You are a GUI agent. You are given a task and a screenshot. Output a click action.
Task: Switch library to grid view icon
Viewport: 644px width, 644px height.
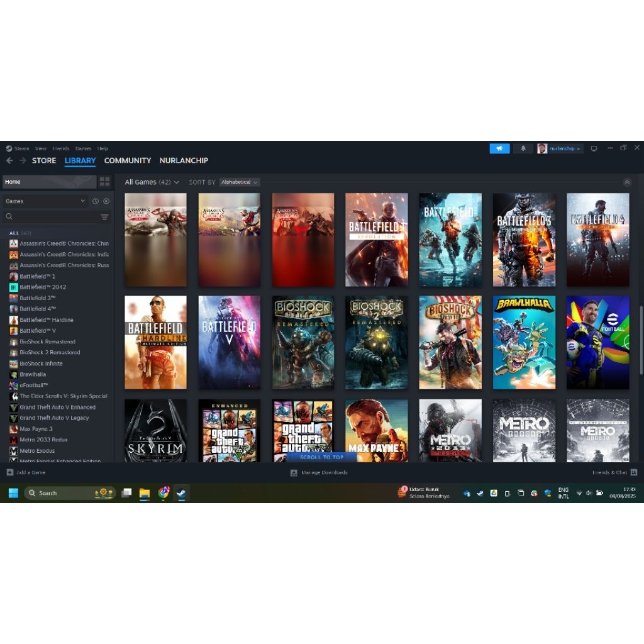pyautogui.click(x=104, y=182)
